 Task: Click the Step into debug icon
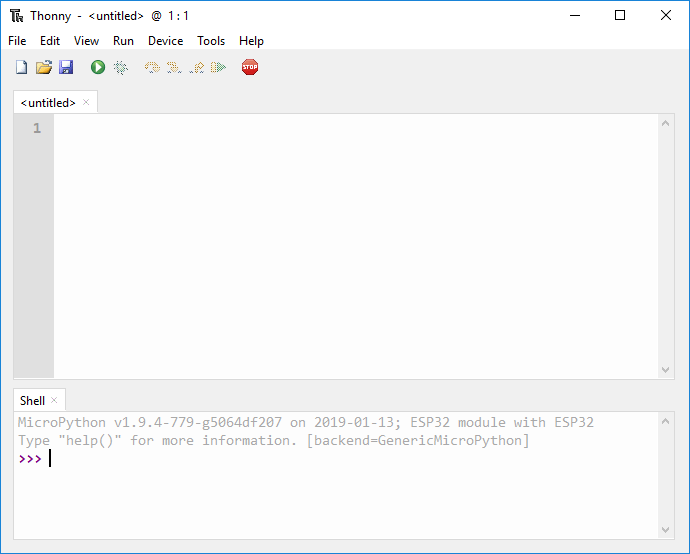174,67
